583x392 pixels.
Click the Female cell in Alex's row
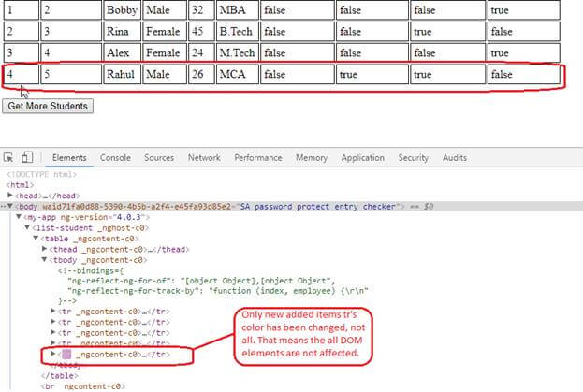(165, 52)
